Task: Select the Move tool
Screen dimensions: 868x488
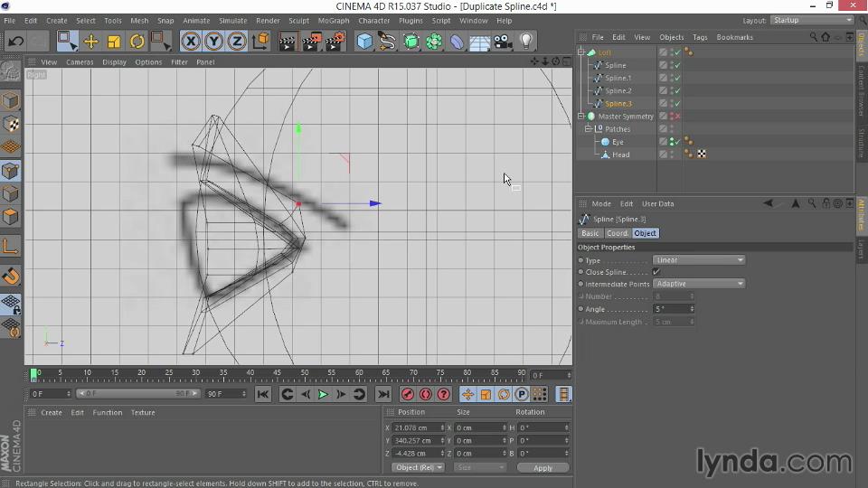Action: pyautogui.click(x=90, y=42)
